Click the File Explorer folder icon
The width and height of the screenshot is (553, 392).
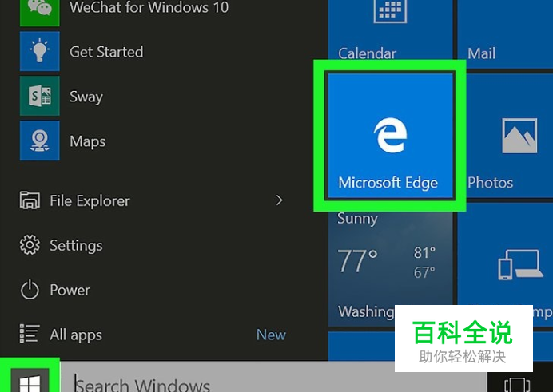pos(30,200)
